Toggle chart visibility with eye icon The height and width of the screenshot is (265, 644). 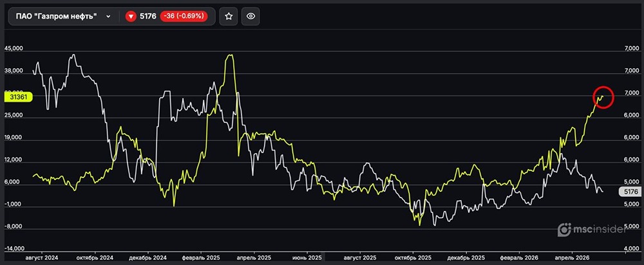coord(251,17)
